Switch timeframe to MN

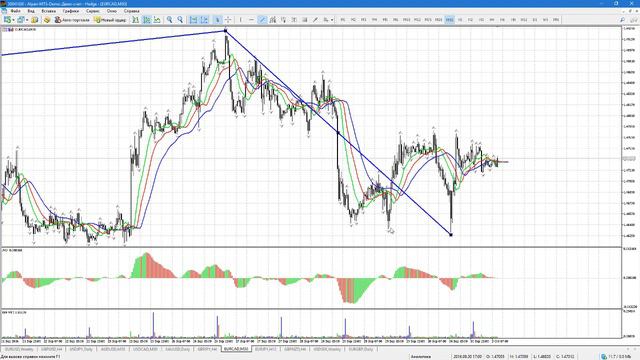(x=556, y=20)
